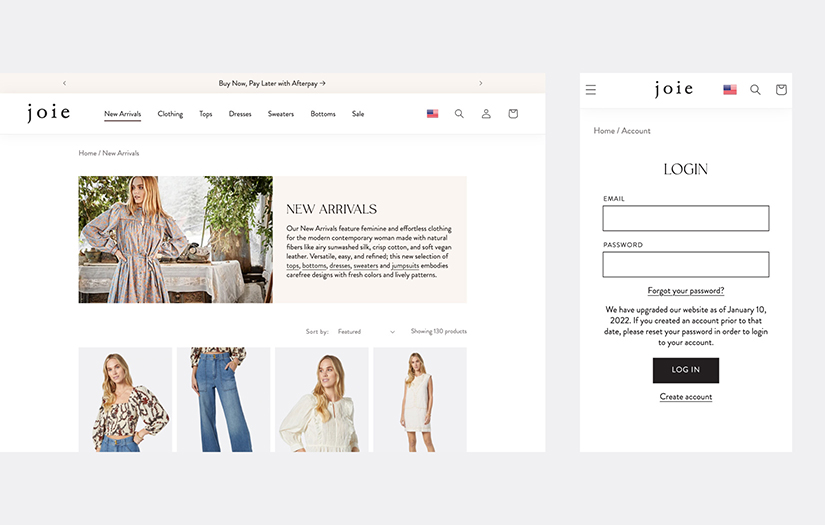The width and height of the screenshot is (825, 525).
Task: Focus the Email input field
Action: tap(686, 218)
